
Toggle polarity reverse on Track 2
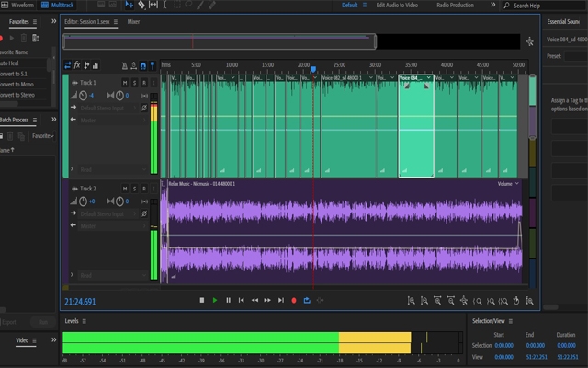tap(144, 213)
